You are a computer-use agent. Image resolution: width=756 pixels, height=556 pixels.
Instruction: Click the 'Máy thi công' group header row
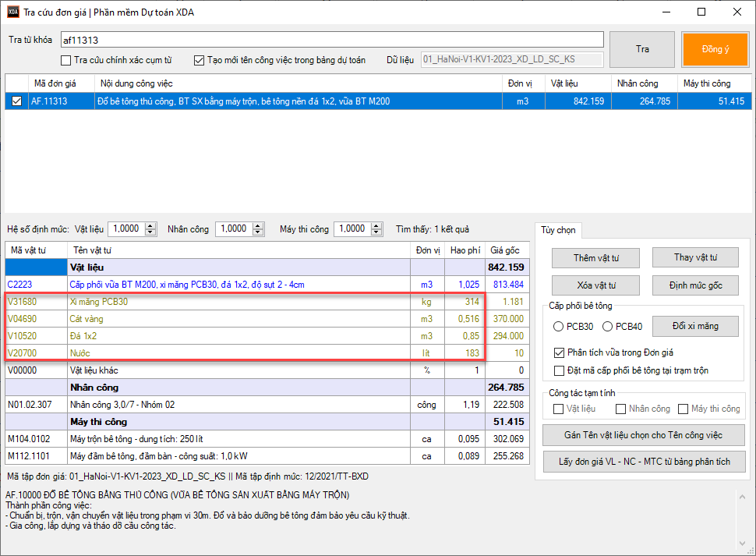[x=267, y=422]
